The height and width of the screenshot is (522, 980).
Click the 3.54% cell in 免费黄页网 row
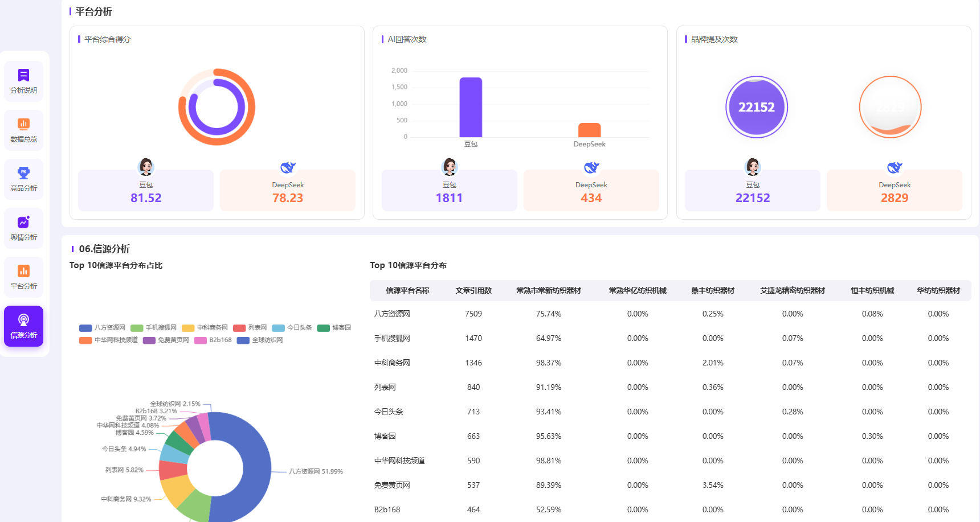point(713,486)
